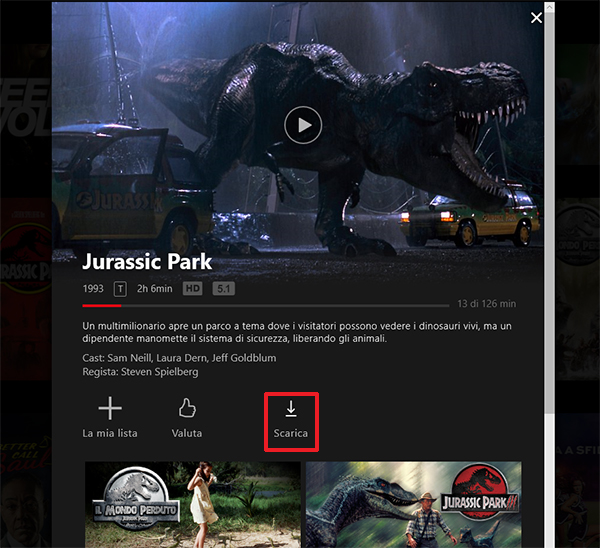
Task: Close the Jurassic Park details window
Action: [537, 18]
